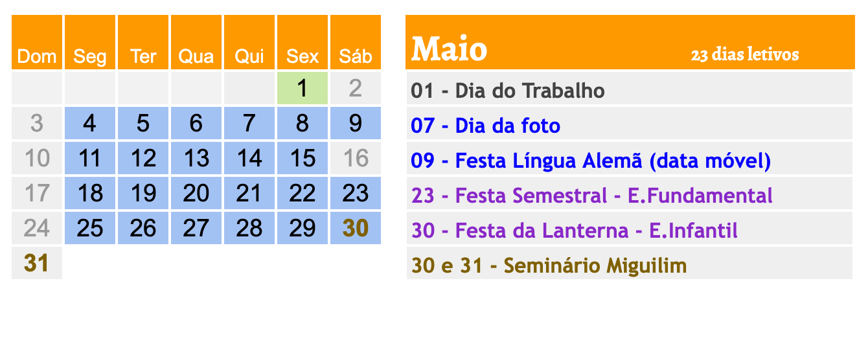The image size is (868, 342).
Task: Open the Dia do Trabalho event
Action: 508,91
